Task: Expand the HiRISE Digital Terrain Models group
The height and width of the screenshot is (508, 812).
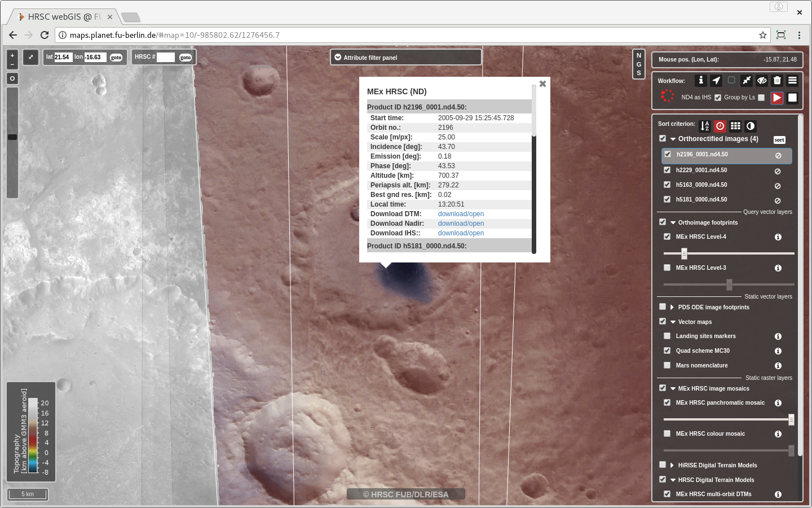Action: 672,465
